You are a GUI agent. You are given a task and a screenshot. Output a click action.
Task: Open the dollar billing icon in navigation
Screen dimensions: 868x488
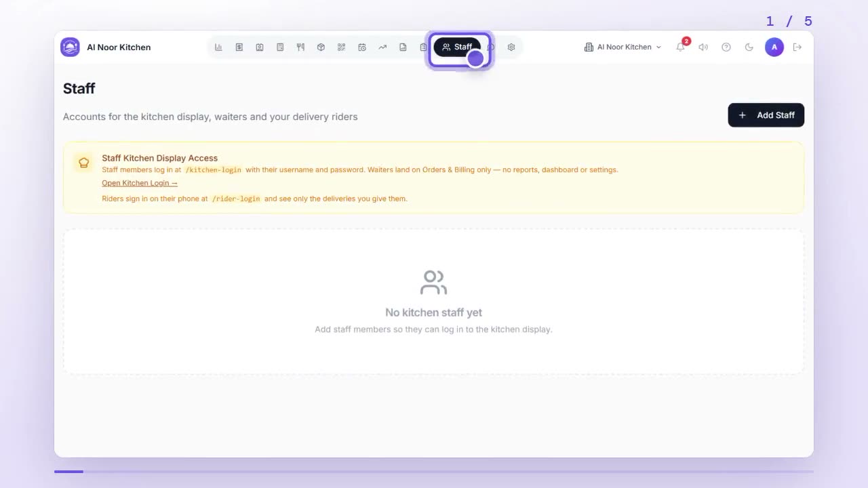(x=239, y=47)
